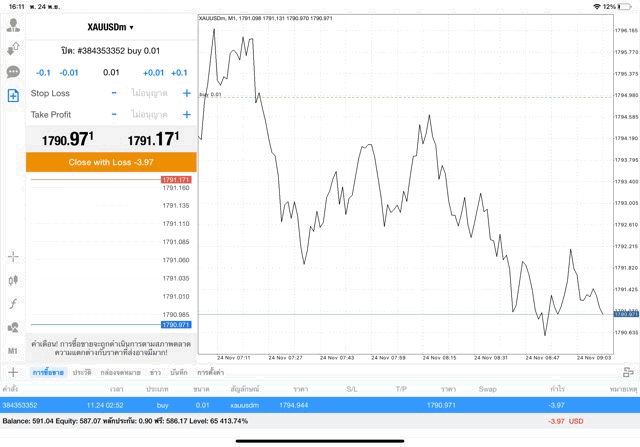Open the M1 timeframe selector
Image resolution: width=640 pixels, height=447 pixels.
[x=13, y=351]
